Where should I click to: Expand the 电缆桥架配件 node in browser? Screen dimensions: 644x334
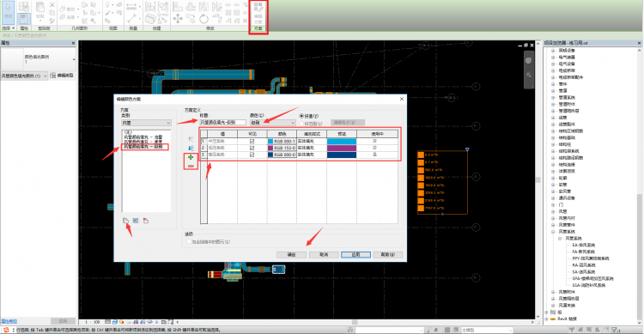[553, 77]
